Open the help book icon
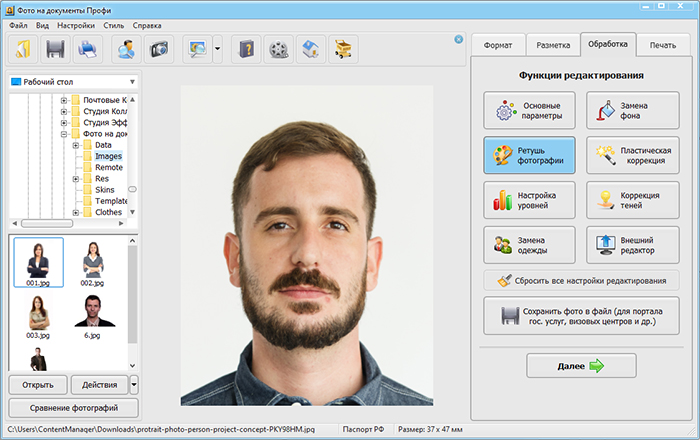This screenshot has width=700, height=440. click(x=246, y=49)
